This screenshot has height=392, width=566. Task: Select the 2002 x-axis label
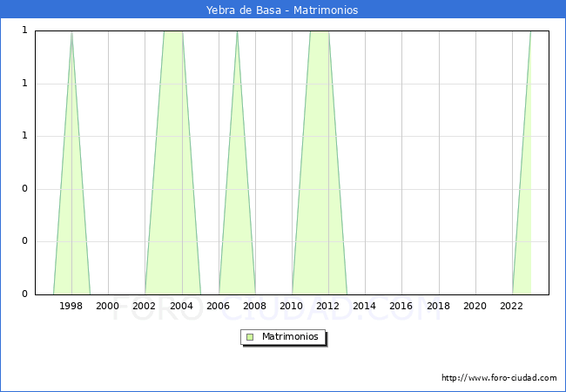click(145, 306)
